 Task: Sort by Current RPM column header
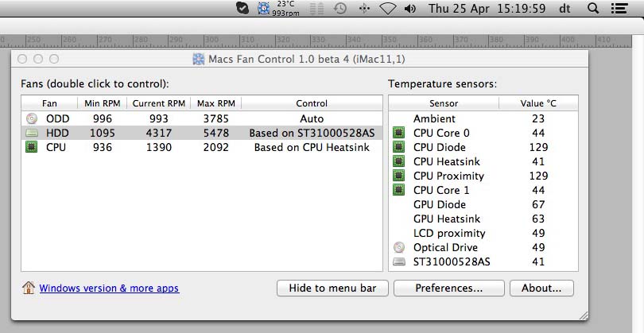coord(158,103)
